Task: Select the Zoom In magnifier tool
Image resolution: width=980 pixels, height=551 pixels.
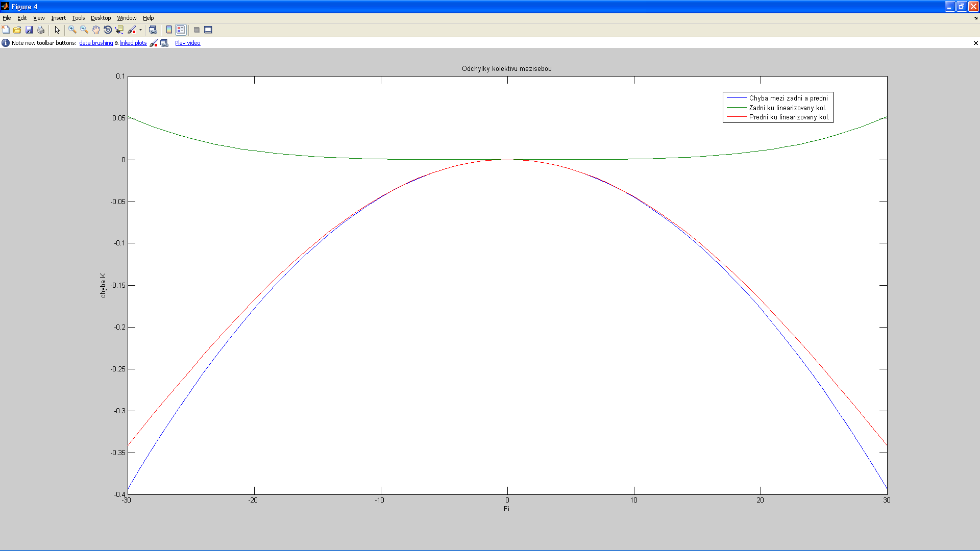Action: (72, 30)
